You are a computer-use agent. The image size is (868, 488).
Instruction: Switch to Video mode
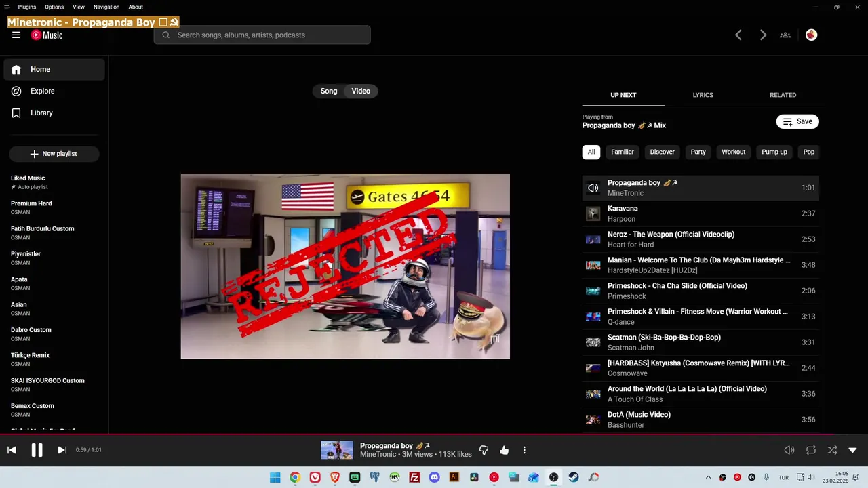[x=361, y=91]
